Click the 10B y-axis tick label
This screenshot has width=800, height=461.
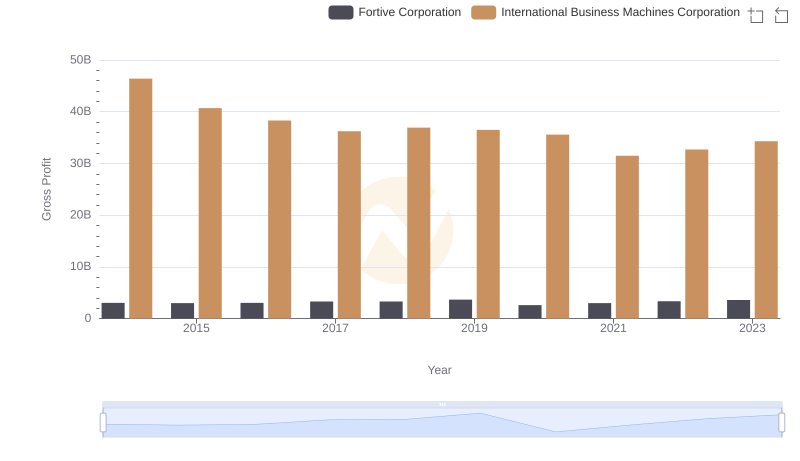coord(81,266)
